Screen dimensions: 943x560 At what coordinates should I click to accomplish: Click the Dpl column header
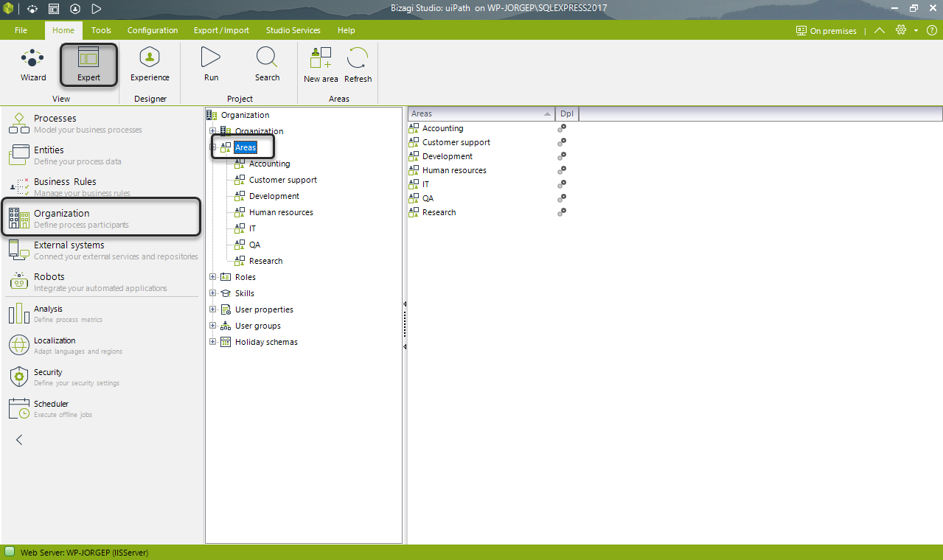(x=567, y=113)
